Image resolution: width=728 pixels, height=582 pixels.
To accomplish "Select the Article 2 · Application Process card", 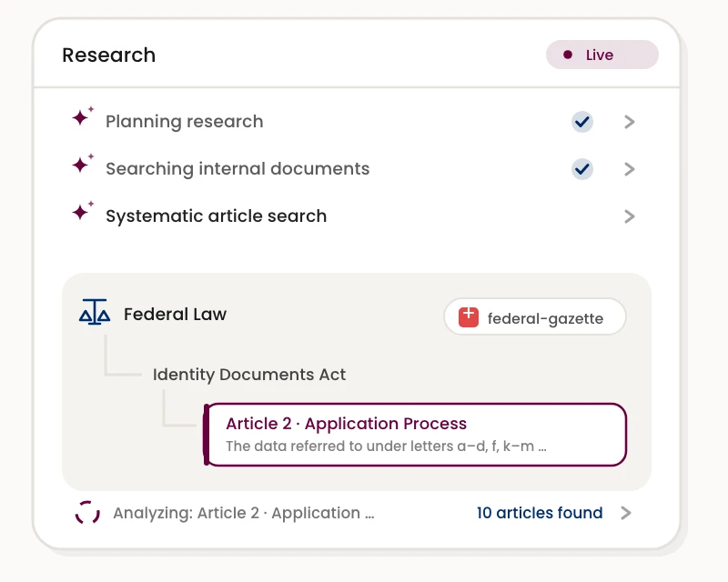I will 416,435.
